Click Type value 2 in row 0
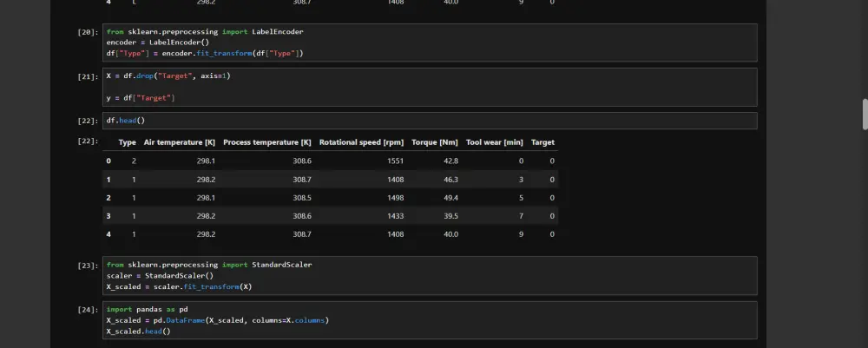Image resolution: width=868 pixels, height=348 pixels. [x=134, y=161]
